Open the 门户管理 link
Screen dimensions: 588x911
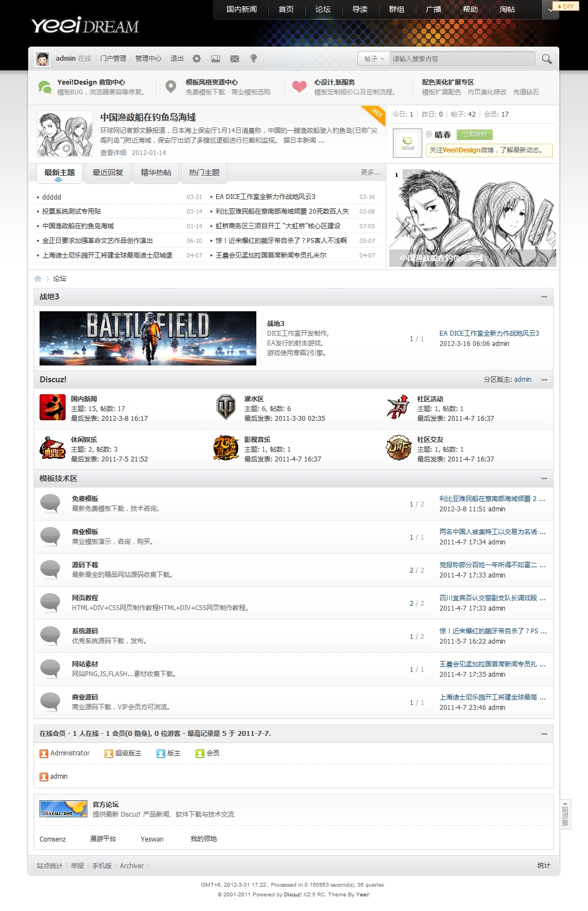coord(113,59)
